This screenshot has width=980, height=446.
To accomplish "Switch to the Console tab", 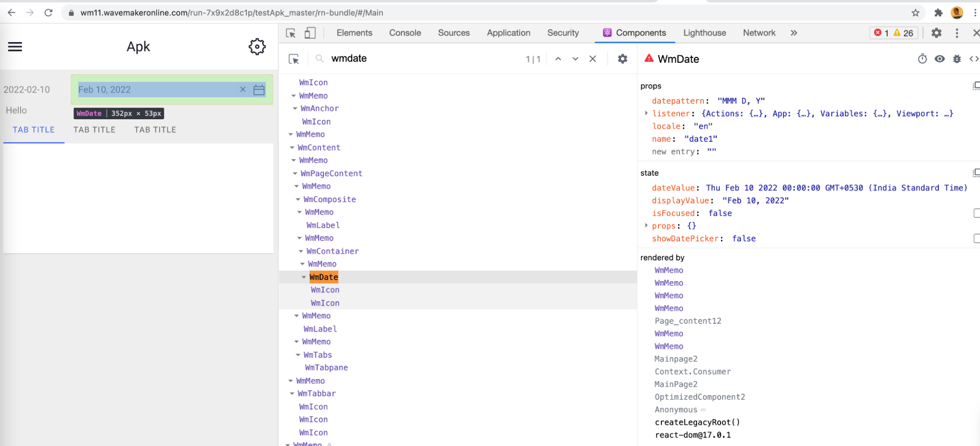I will (x=404, y=33).
